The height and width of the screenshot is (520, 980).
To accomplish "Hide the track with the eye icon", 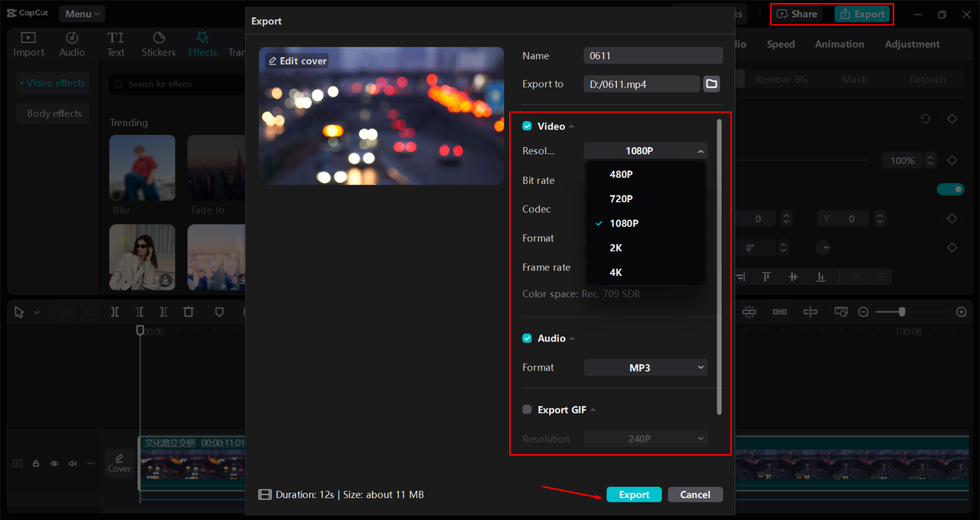I will click(x=54, y=463).
